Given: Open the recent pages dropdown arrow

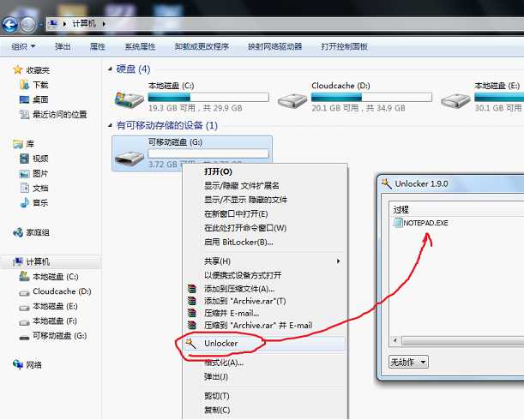Looking at the screenshot, I should click(x=41, y=25).
